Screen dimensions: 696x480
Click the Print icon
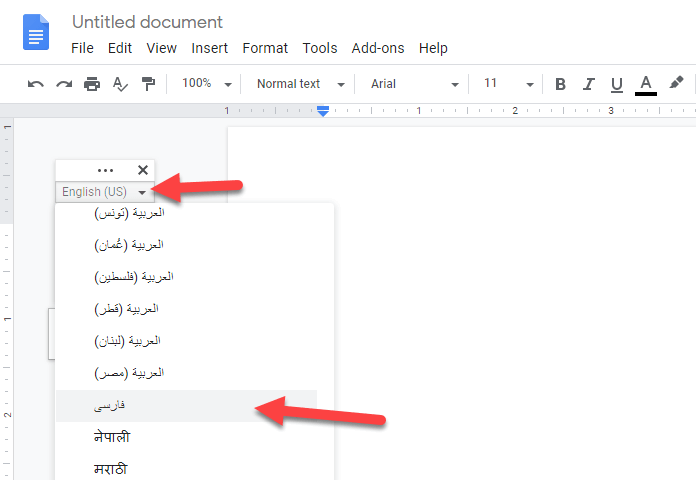pyautogui.click(x=92, y=83)
